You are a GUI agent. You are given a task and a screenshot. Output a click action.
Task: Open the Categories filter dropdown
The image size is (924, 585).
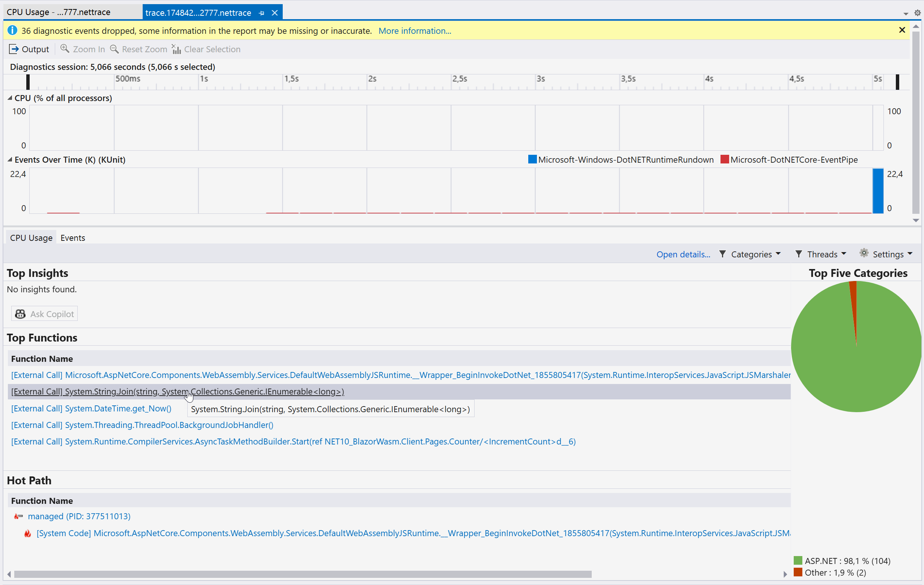750,254
